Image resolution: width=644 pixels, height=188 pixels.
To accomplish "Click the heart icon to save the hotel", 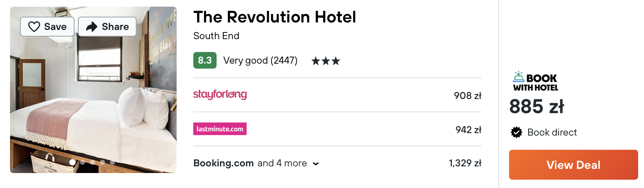I will pos(34,27).
